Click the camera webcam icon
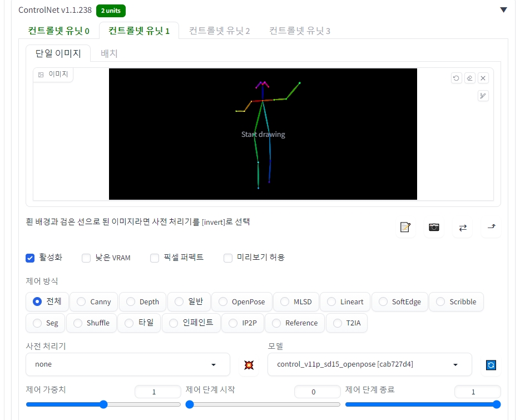Viewport: 520px width, 420px height. tap(434, 228)
